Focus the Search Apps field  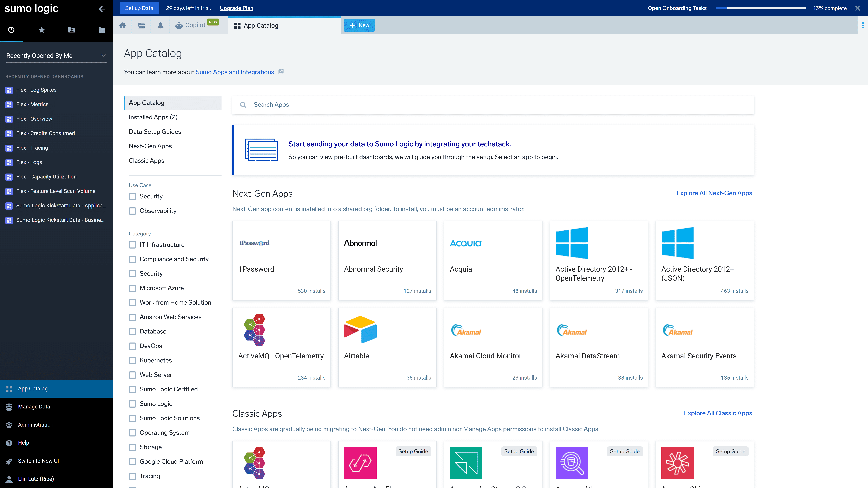[x=493, y=105]
